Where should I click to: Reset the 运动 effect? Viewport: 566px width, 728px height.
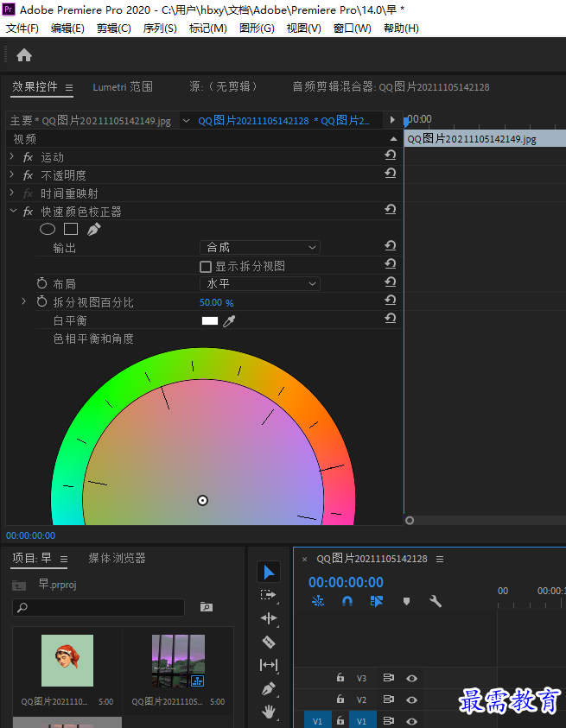391,155
